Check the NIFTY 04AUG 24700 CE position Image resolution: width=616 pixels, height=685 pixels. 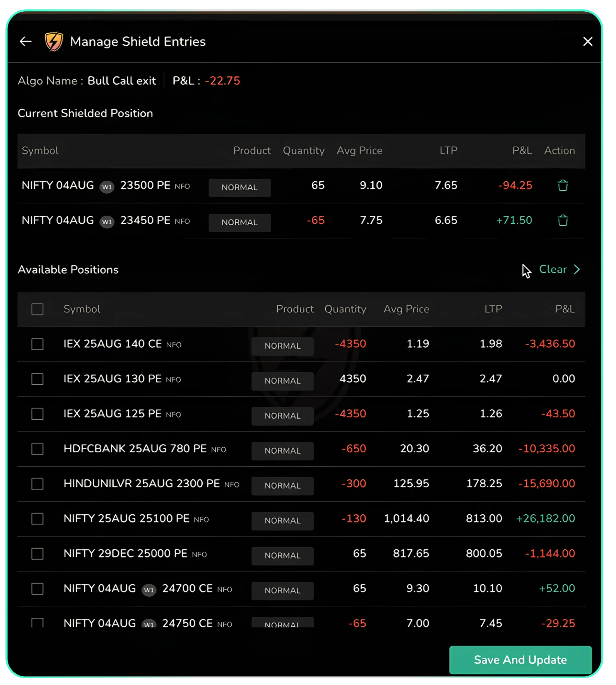pyautogui.click(x=38, y=589)
